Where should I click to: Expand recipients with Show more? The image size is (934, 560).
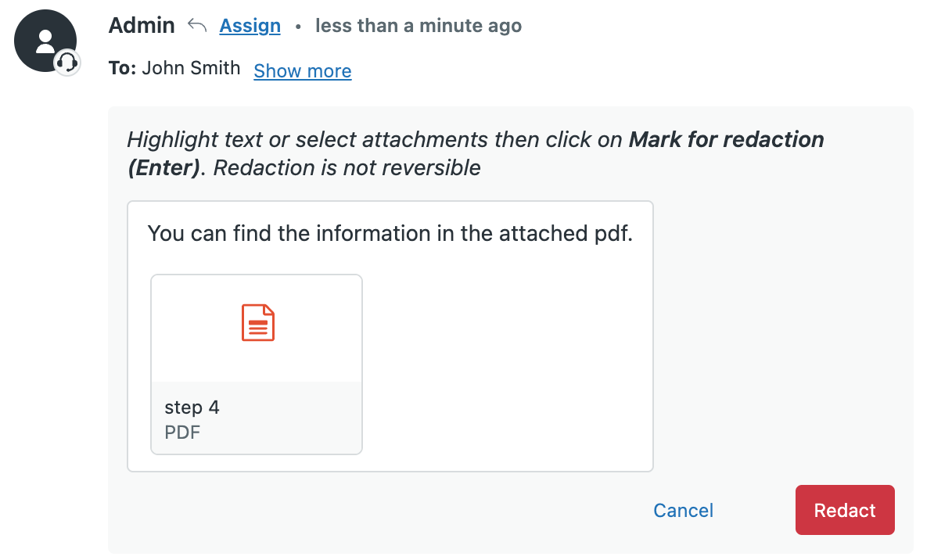coord(303,71)
